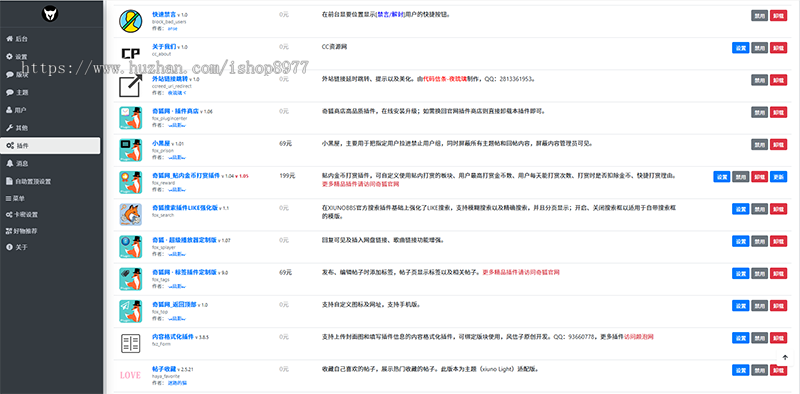The width and height of the screenshot is (800, 394).
Task: Click 更新 button for 贴内金币打赏插件
Action: (778, 177)
